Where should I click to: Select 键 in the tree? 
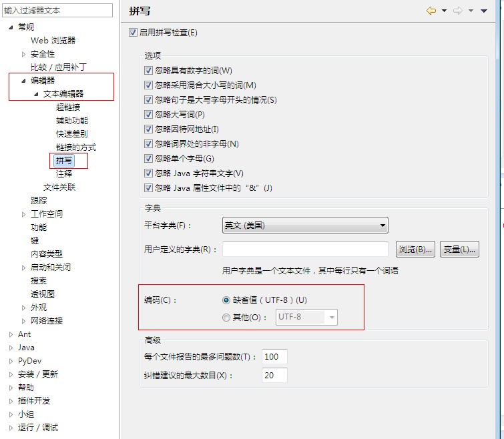pyautogui.click(x=35, y=241)
